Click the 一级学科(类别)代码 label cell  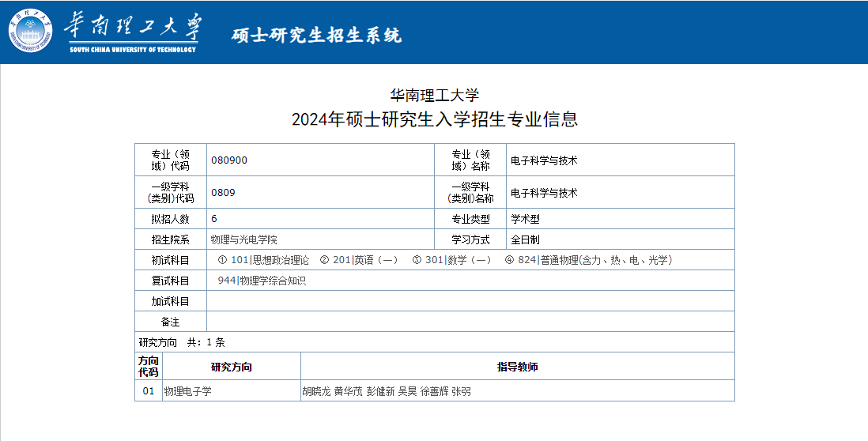pyautogui.click(x=171, y=192)
